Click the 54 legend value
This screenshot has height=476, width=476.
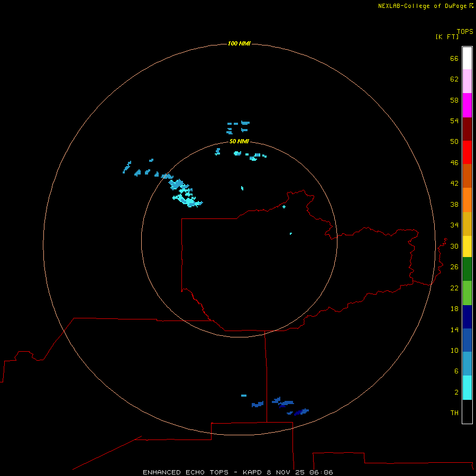coord(454,121)
